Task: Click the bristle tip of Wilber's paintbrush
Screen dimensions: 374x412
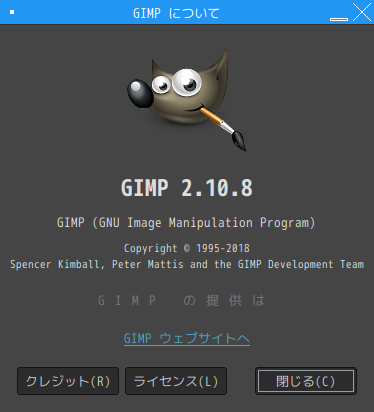Action: (x=239, y=141)
